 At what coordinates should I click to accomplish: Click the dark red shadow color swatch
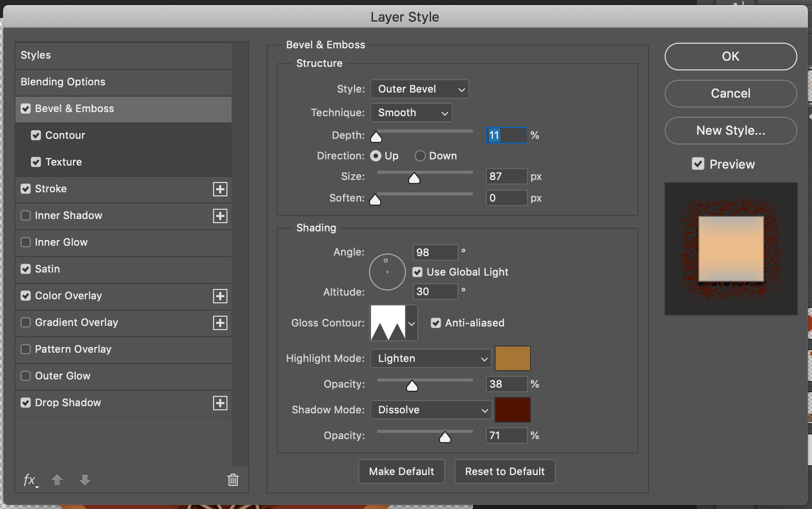pos(513,410)
